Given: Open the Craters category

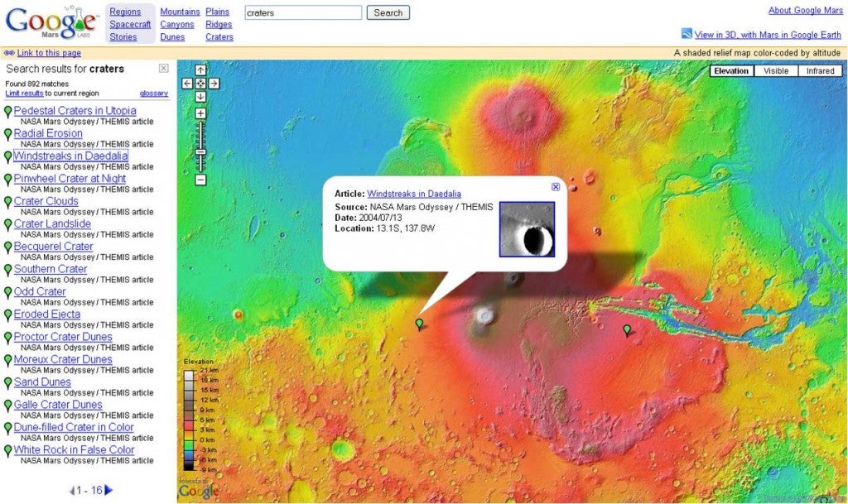Looking at the screenshot, I should pyautogui.click(x=219, y=36).
